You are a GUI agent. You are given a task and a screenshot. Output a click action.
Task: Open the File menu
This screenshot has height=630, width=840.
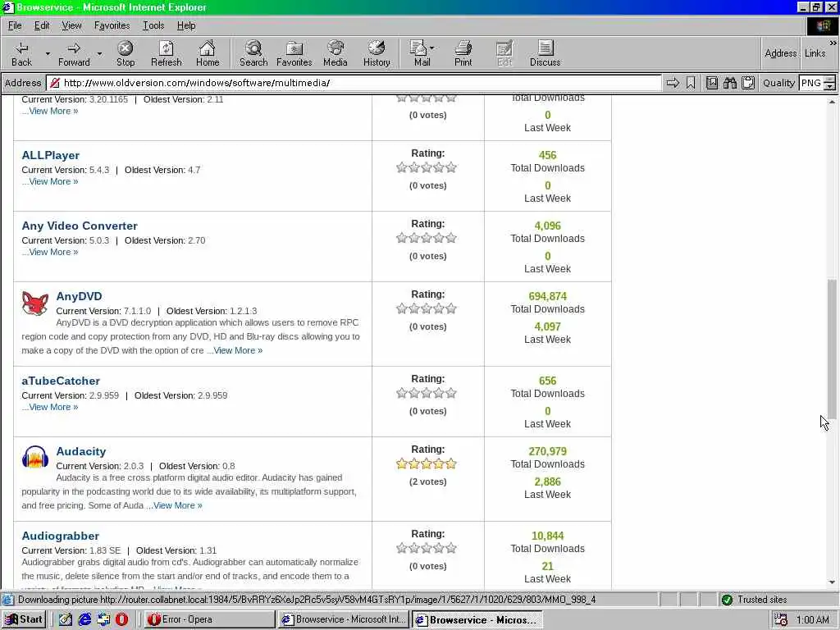[x=15, y=25]
